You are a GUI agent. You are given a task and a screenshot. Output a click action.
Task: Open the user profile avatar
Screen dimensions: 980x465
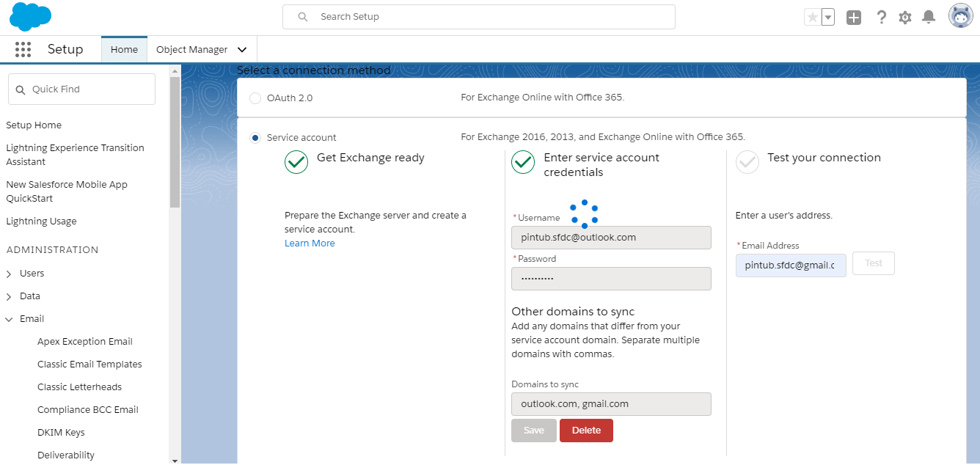pyautogui.click(x=961, y=16)
